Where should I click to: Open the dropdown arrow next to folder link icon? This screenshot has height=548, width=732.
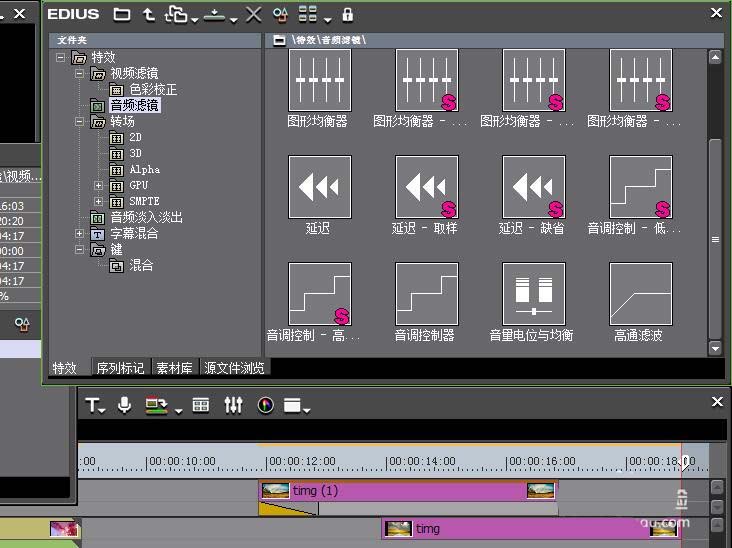[x=195, y=20]
